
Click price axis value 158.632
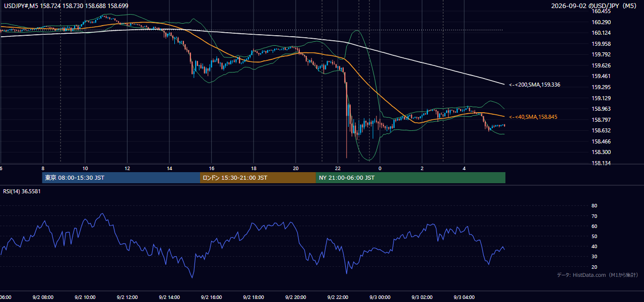pyautogui.click(x=601, y=130)
